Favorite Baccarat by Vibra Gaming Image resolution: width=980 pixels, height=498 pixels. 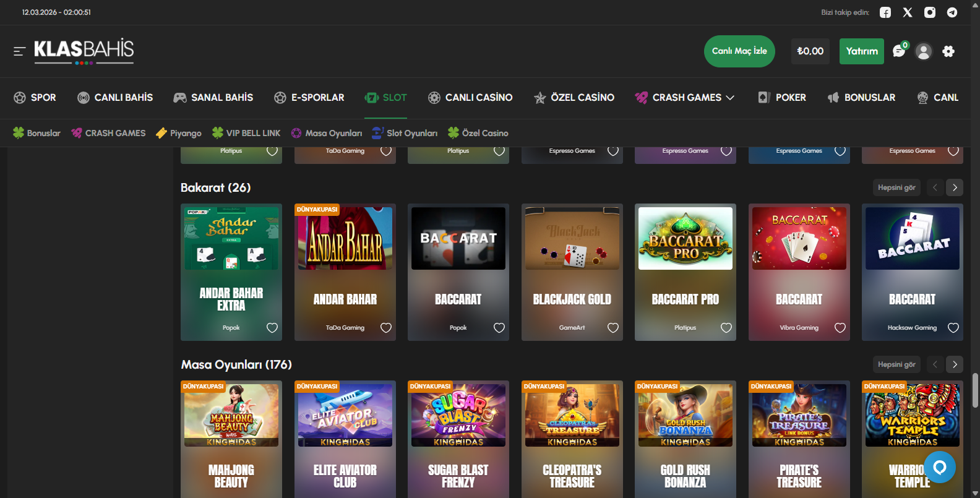click(840, 328)
